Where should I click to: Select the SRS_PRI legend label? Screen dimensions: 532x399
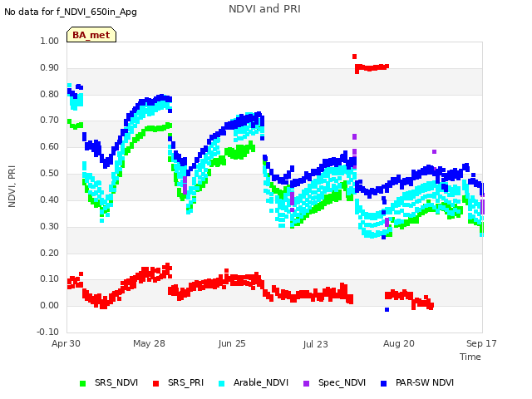pyautogui.click(x=185, y=382)
